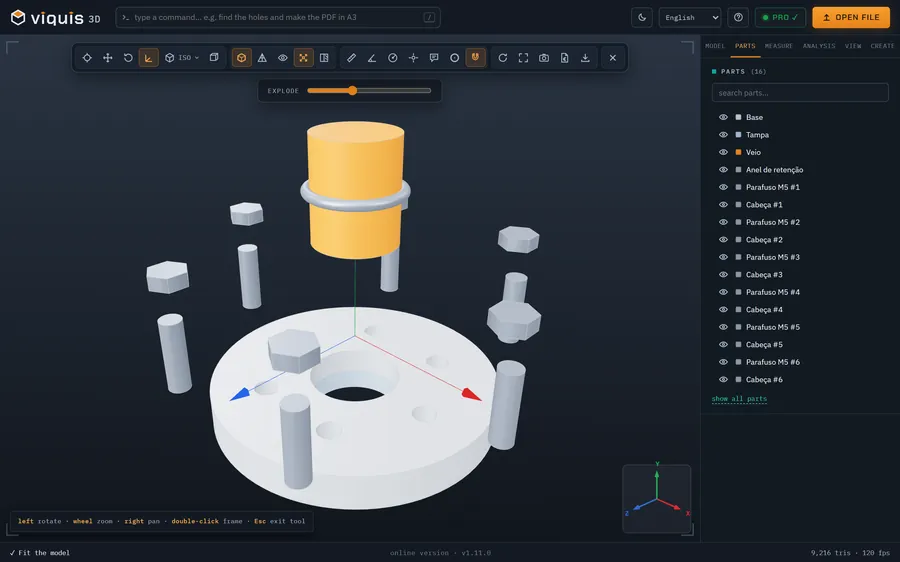
Task: Select the Parafuso M5 #4 part row
Action: pyautogui.click(x=800, y=292)
